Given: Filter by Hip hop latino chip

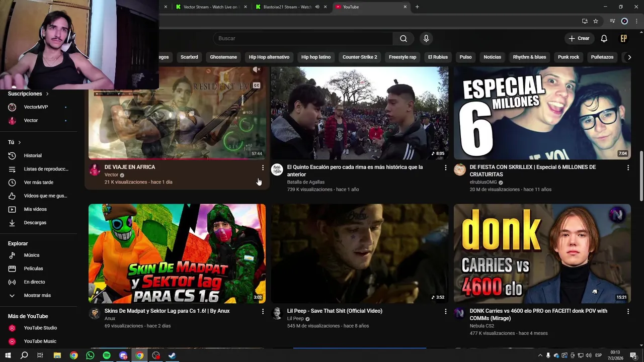Looking at the screenshot, I should 316,57.
